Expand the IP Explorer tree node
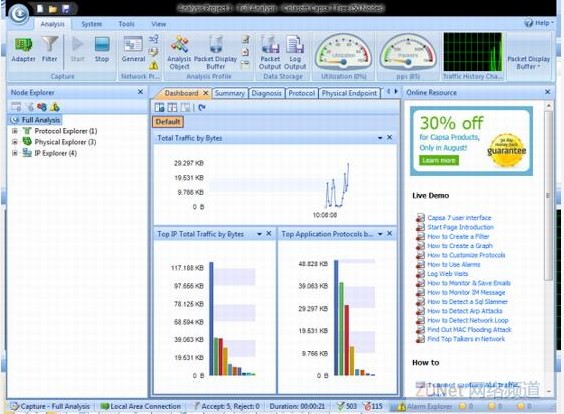 click(x=15, y=153)
